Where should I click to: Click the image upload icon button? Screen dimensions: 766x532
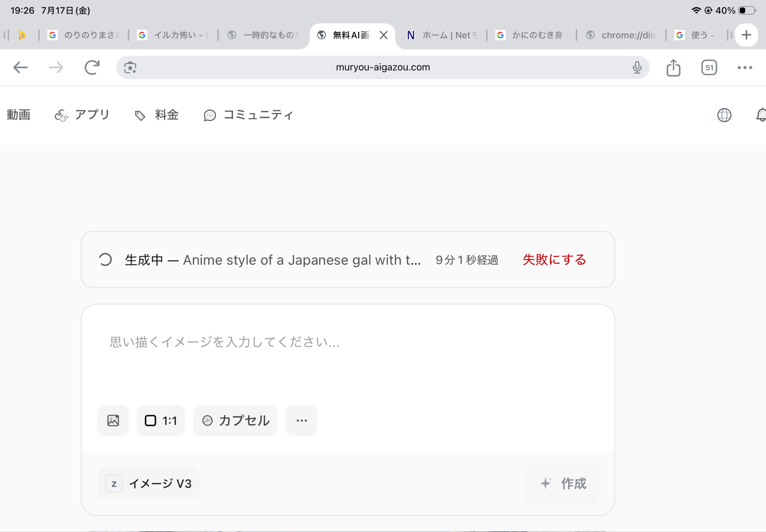click(113, 421)
